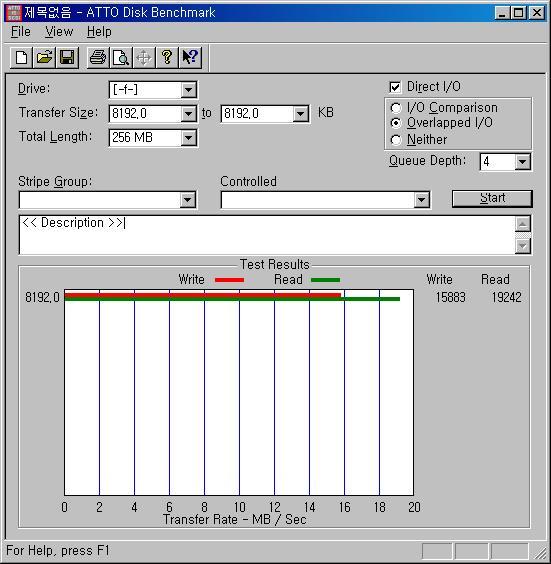This screenshot has width=551, height=564.
Task: Select the Overlapped I/O radio button
Action: (396, 123)
